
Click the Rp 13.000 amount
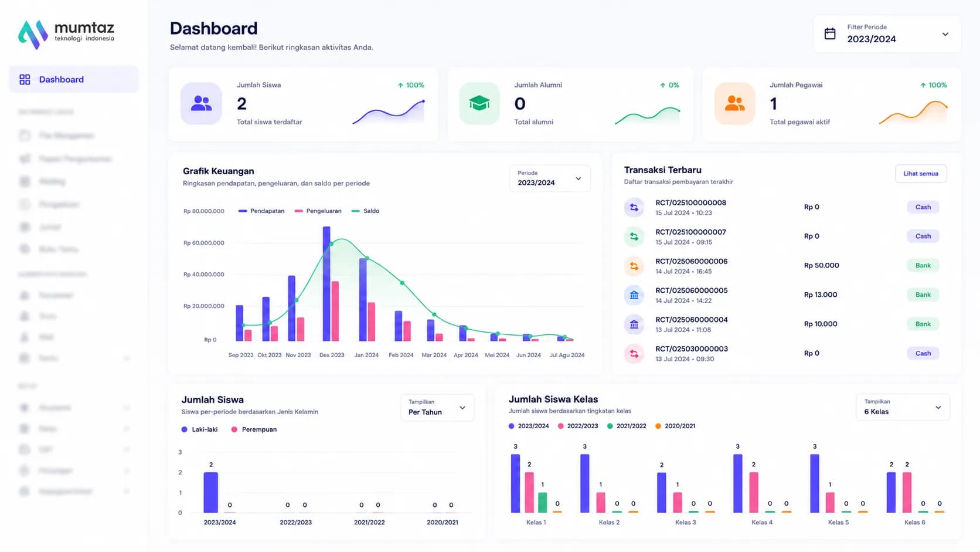[821, 295]
